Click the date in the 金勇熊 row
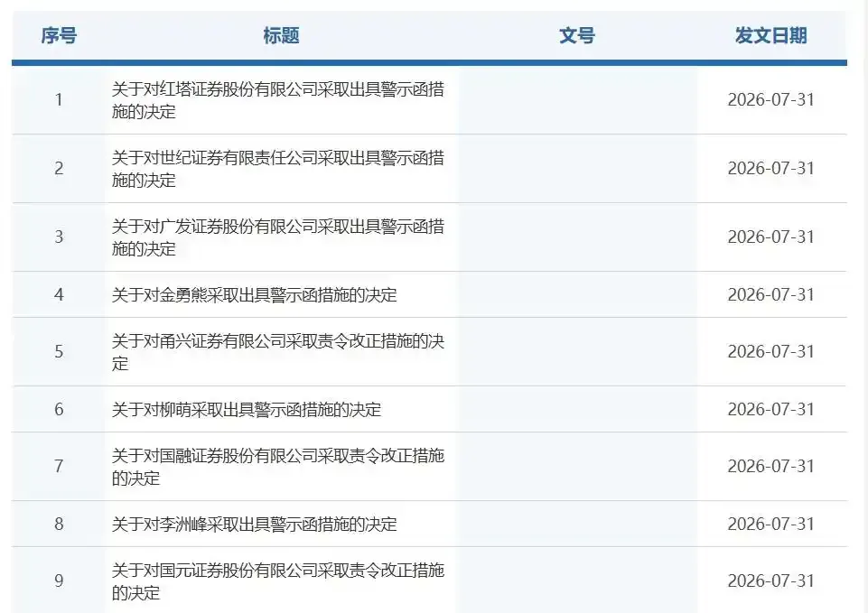Screen dimensions: 868x613 (771, 295)
